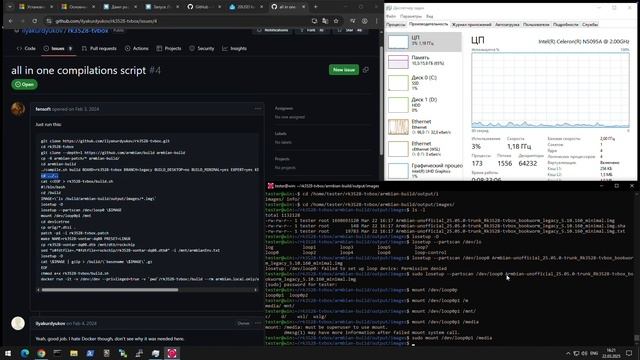Image resolution: width=640 pixels, height=360 pixels.
Task: Open the rk3528-tvbox repository link
Action: click(x=87, y=31)
